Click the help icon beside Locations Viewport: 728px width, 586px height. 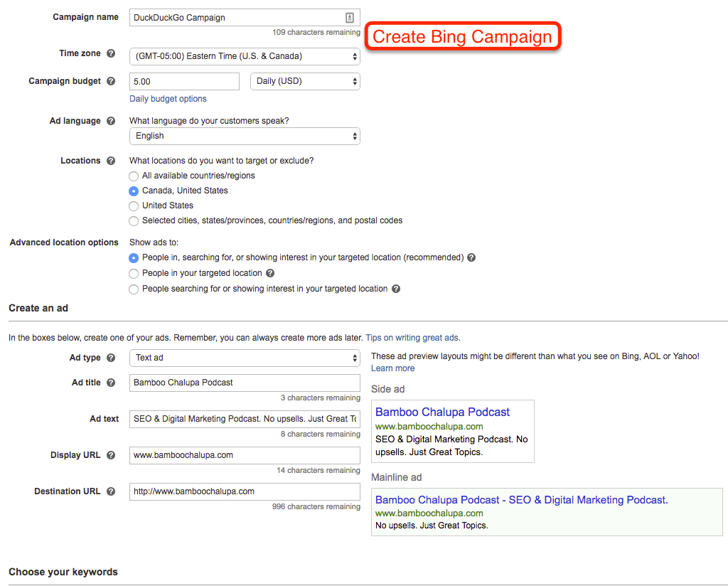(110, 161)
